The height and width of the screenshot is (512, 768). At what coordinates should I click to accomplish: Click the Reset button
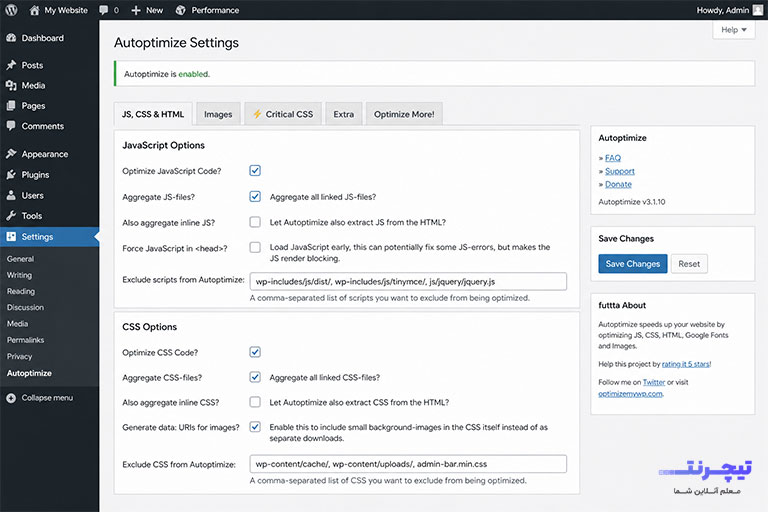(689, 264)
